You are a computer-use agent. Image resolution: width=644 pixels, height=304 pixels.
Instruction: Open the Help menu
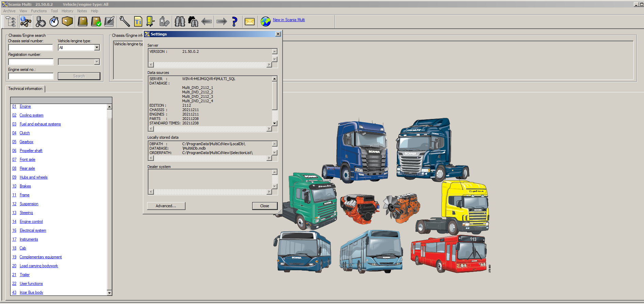[x=94, y=11]
